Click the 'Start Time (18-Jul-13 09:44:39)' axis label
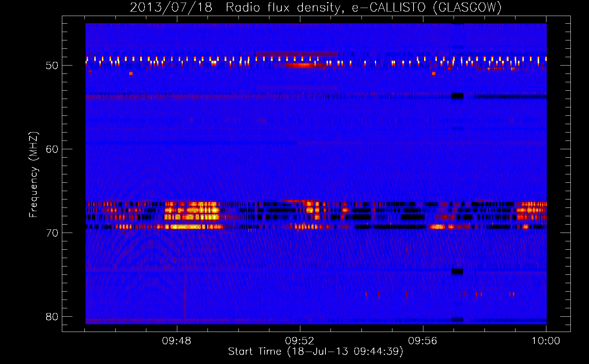 point(316,352)
